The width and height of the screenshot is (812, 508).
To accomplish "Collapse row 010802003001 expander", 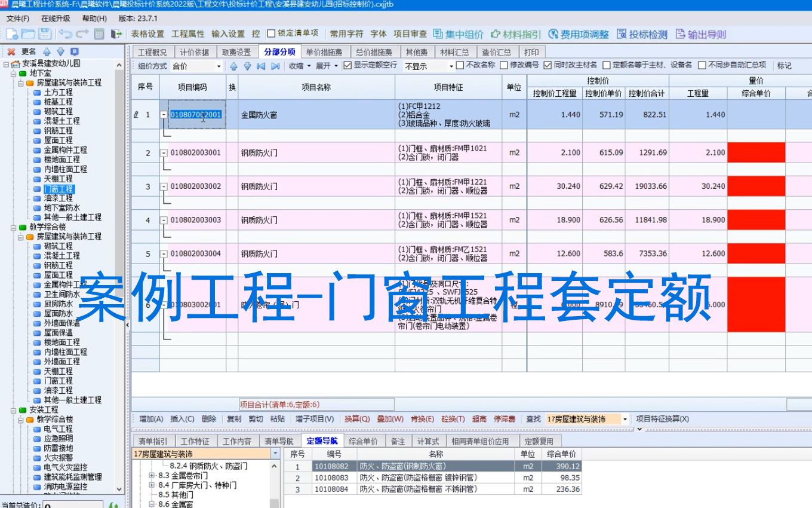I will click(x=164, y=153).
